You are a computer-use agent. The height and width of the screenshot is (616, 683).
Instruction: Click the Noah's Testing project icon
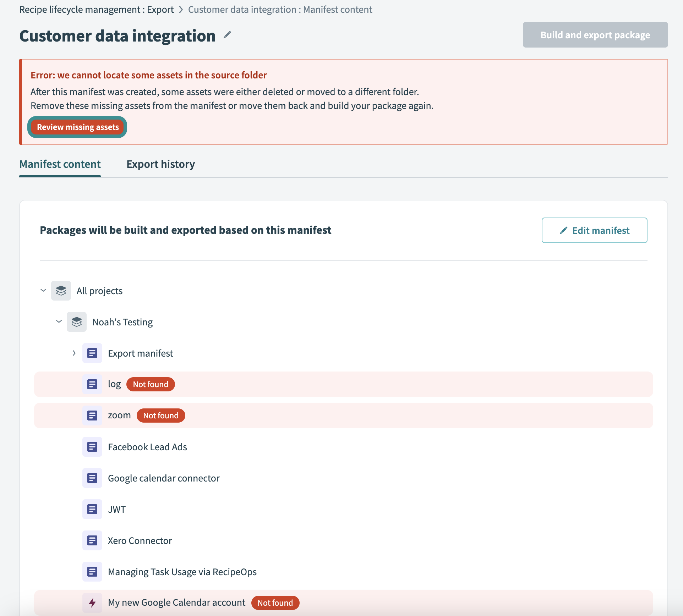77,322
